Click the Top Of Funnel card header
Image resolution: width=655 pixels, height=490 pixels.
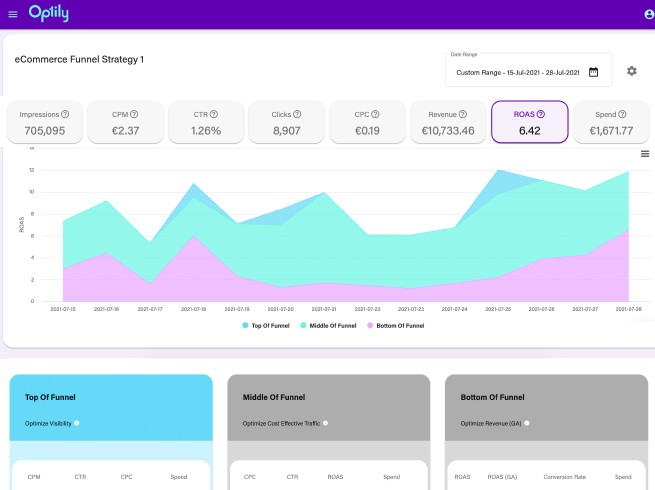pos(111,407)
